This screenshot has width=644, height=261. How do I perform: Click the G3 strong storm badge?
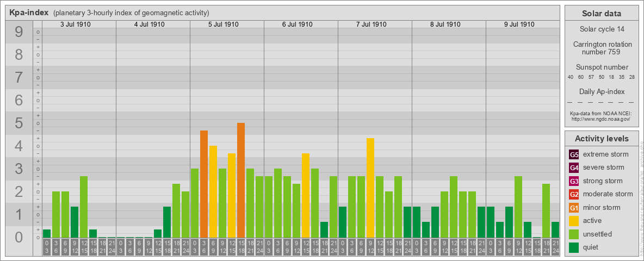[574, 181]
